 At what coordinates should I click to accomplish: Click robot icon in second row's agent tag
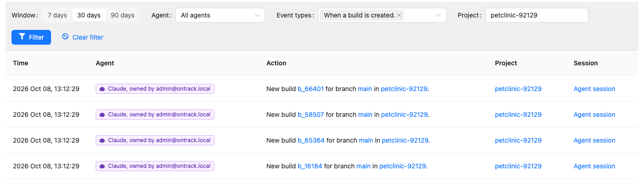point(102,115)
